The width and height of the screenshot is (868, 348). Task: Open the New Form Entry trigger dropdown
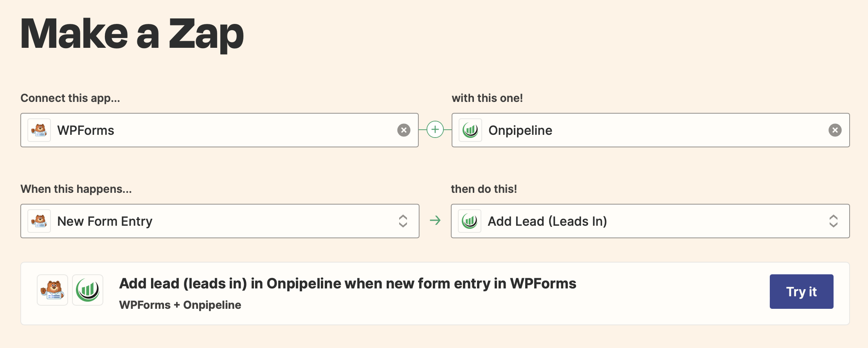click(220, 221)
